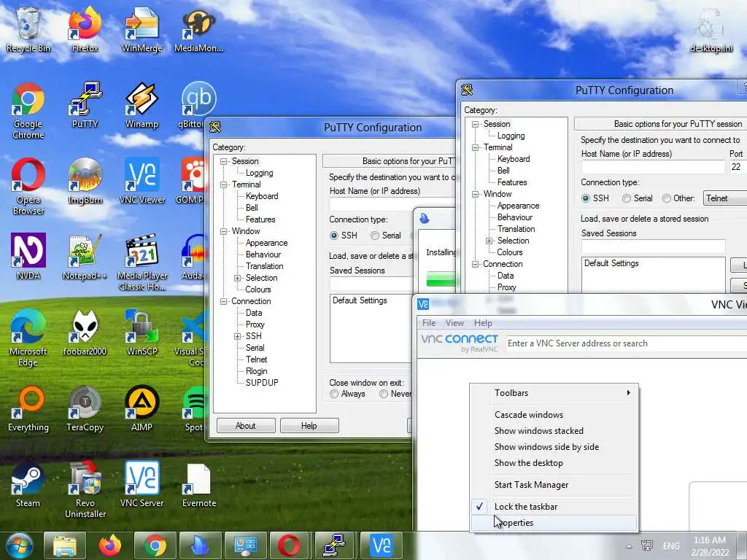
Task: Collapse the Session node in back PuTTY tree
Action: tap(223, 161)
